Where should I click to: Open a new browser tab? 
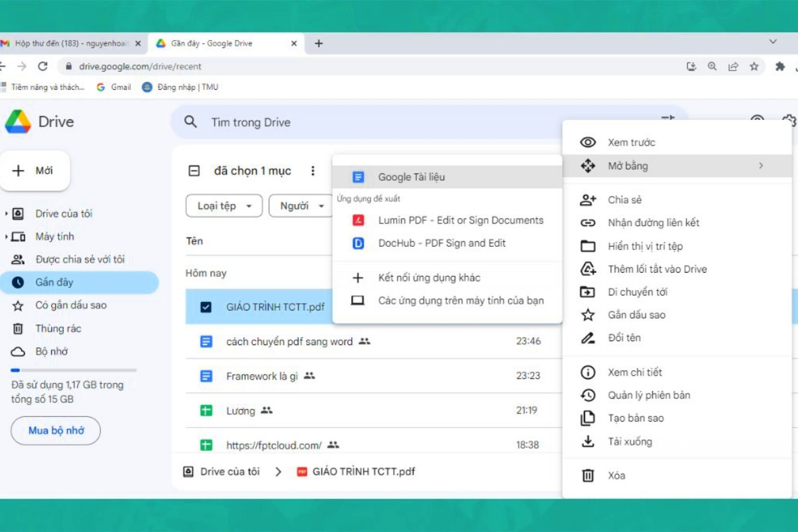coord(319,43)
